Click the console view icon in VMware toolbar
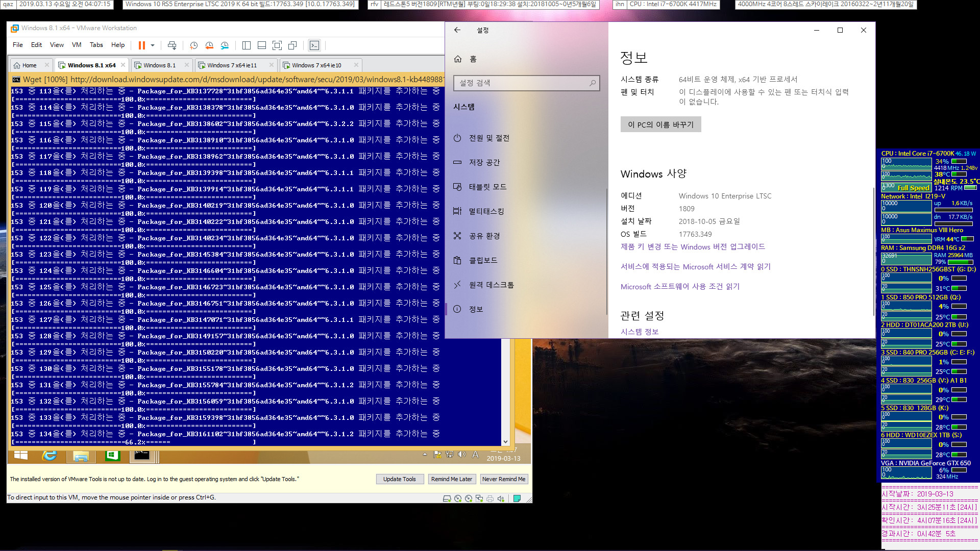 pyautogui.click(x=314, y=45)
